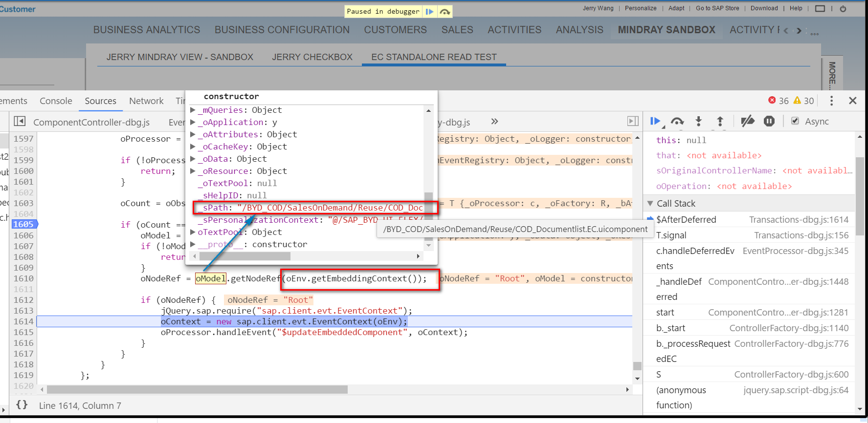Viewport: 868px width, 423px height.
Task: Click the full screen window icon in header
Action: (x=820, y=8)
